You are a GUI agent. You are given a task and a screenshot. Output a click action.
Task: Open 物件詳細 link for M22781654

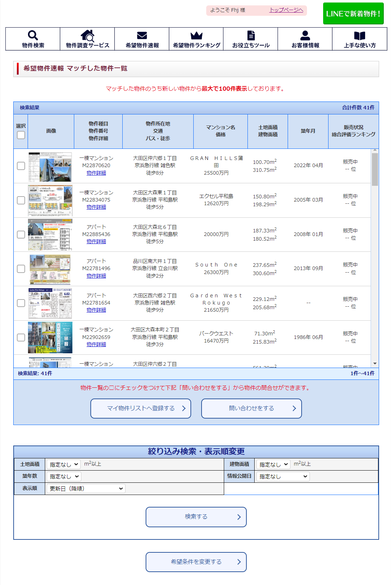[x=96, y=310]
